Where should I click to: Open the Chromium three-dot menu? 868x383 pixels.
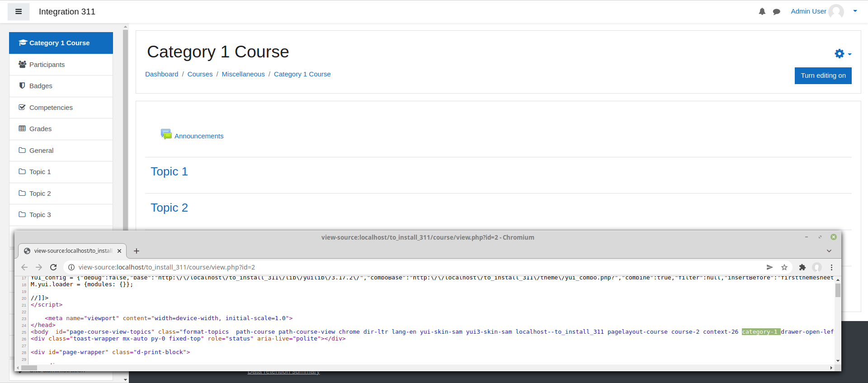click(831, 267)
